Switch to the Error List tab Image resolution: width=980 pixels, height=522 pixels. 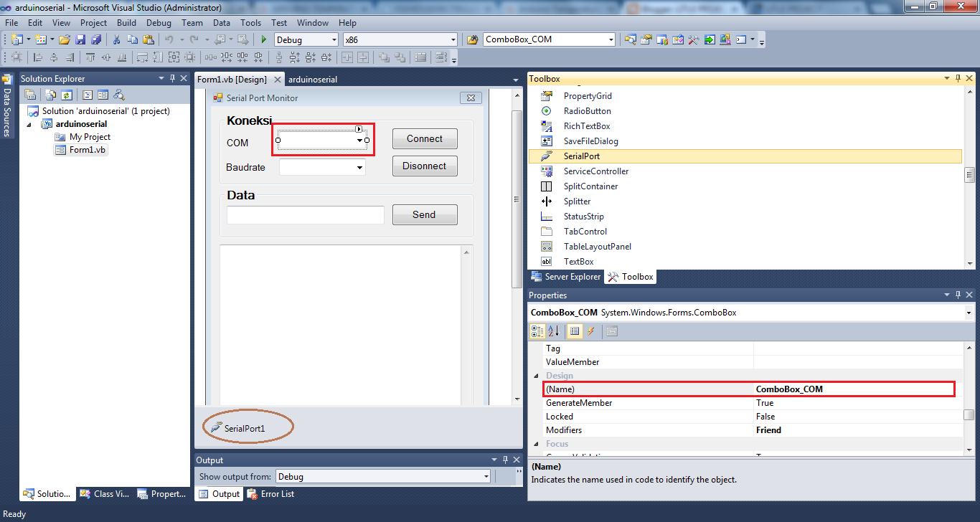click(270, 494)
